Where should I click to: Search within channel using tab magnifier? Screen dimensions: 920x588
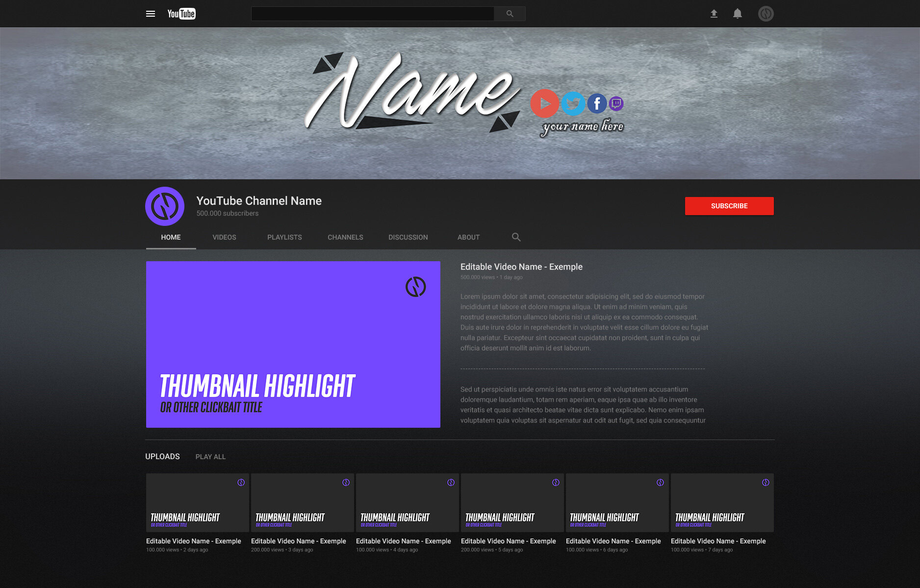point(516,237)
